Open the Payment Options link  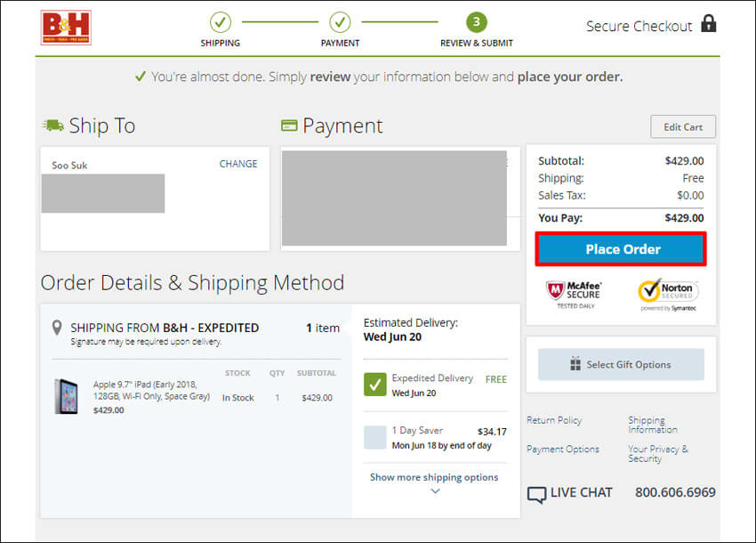[563, 449]
